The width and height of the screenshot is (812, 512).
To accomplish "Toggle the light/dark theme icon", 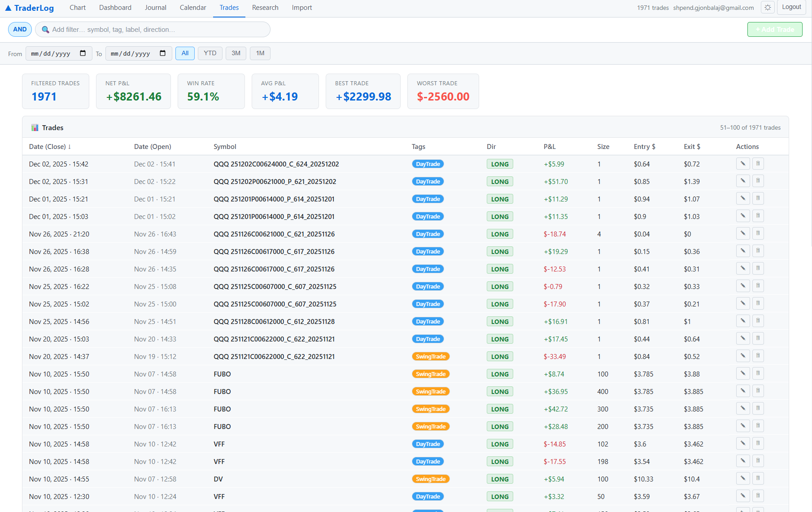I will pos(768,8).
